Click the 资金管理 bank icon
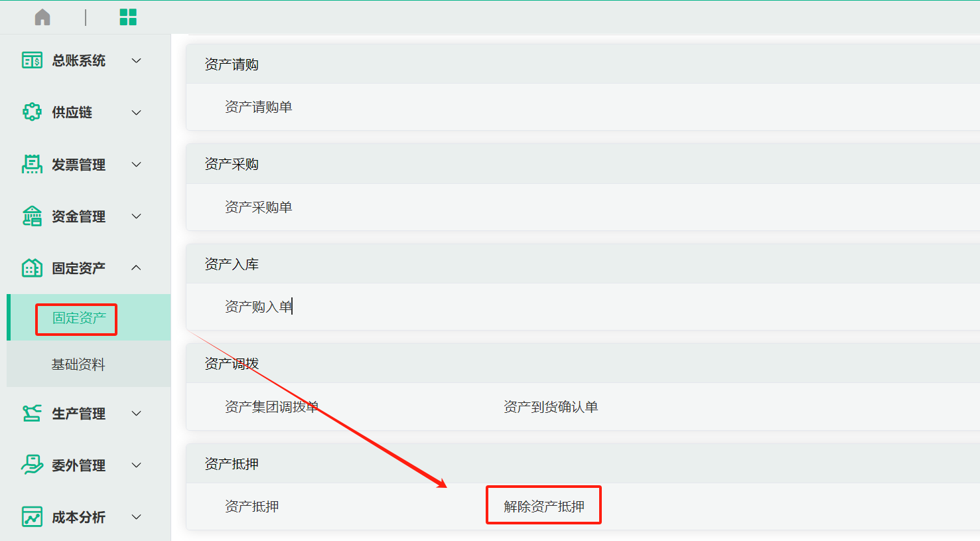The image size is (980, 541). (32, 216)
